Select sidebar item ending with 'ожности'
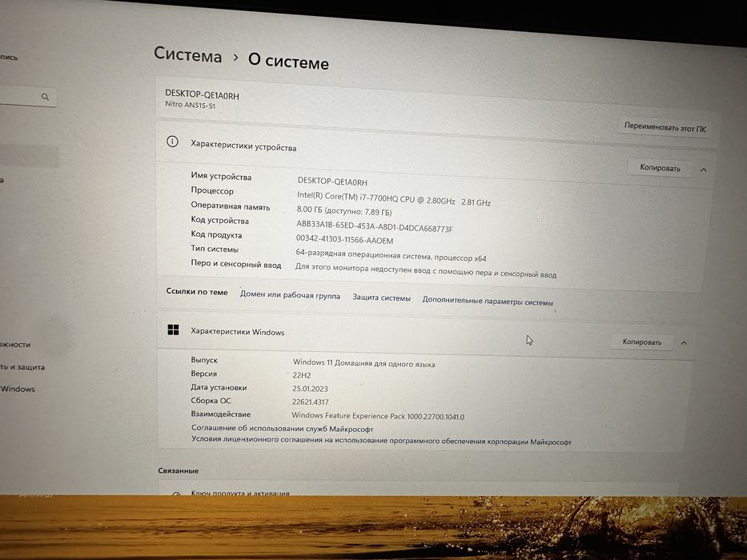This screenshot has height=560, width=747. coord(15,344)
